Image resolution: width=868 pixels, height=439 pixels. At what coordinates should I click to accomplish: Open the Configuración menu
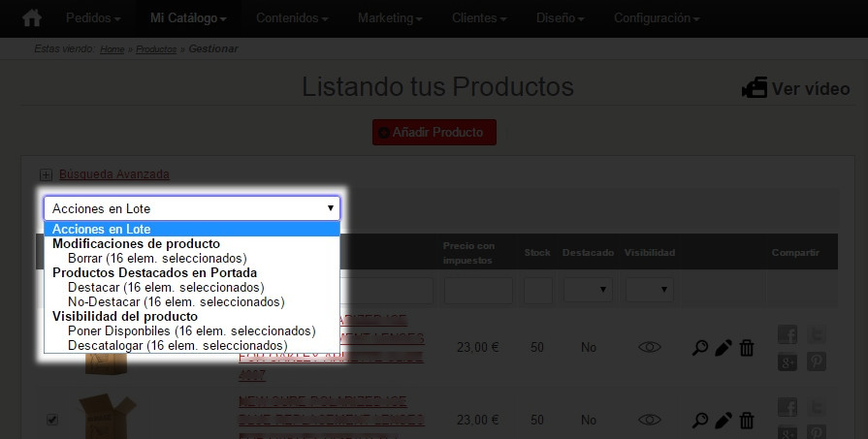(657, 18)
